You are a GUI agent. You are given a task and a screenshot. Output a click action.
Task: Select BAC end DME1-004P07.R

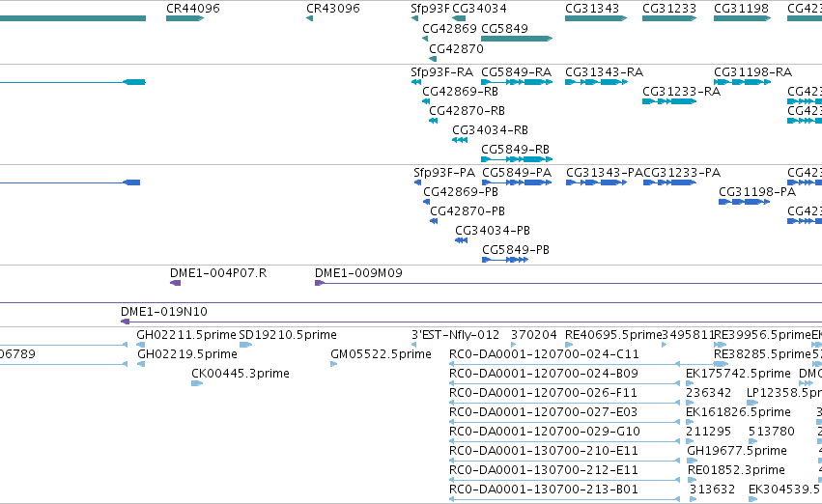[x=218, y=273]
